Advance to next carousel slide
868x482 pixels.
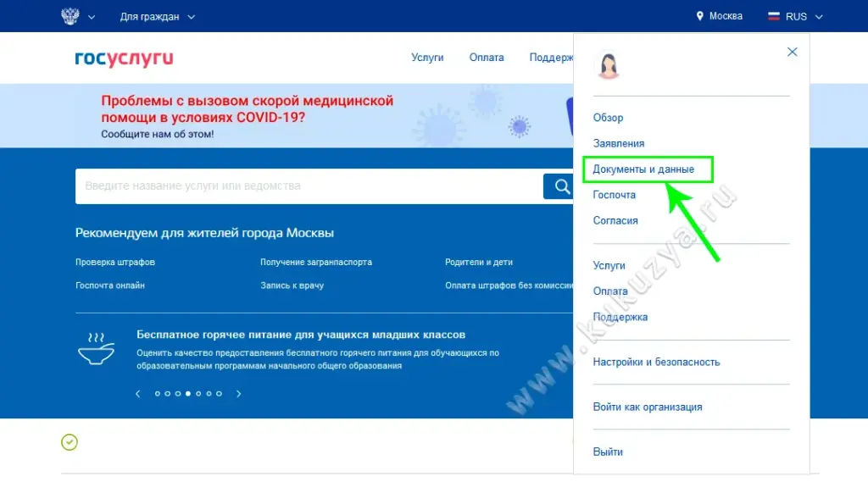(x=239, y=394)
